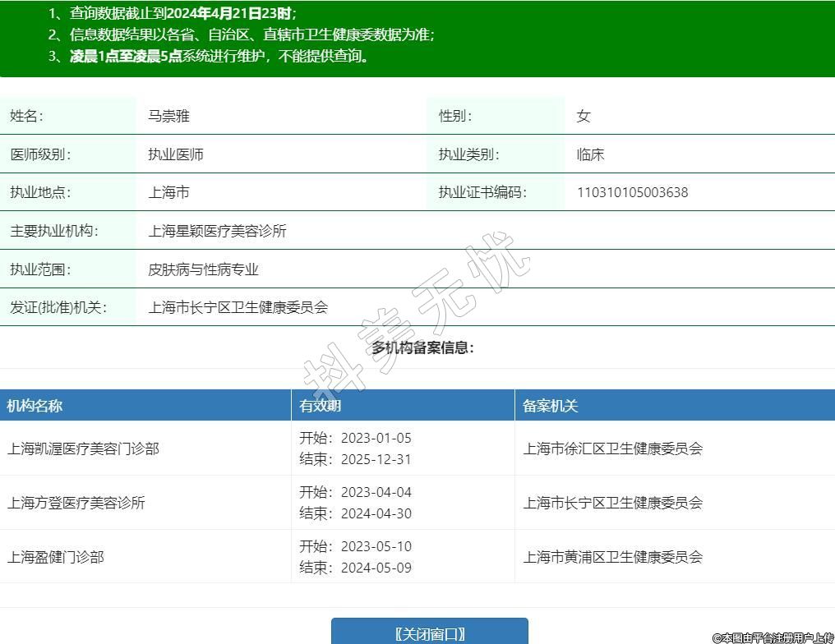Select the start date 2023-04-04
The height and width of the screenshot is (644, 835).
376,492
